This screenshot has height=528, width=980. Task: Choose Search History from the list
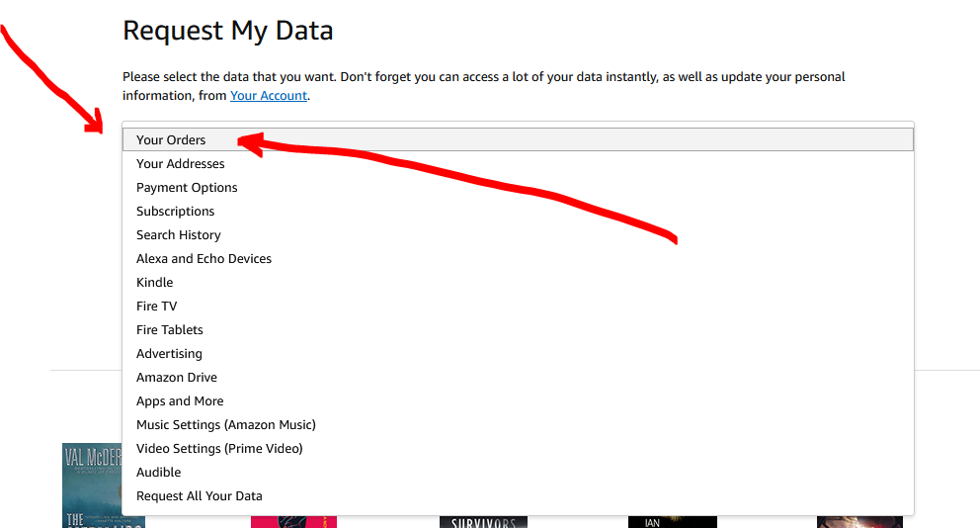pyautogui.click(x=179, y=235)
